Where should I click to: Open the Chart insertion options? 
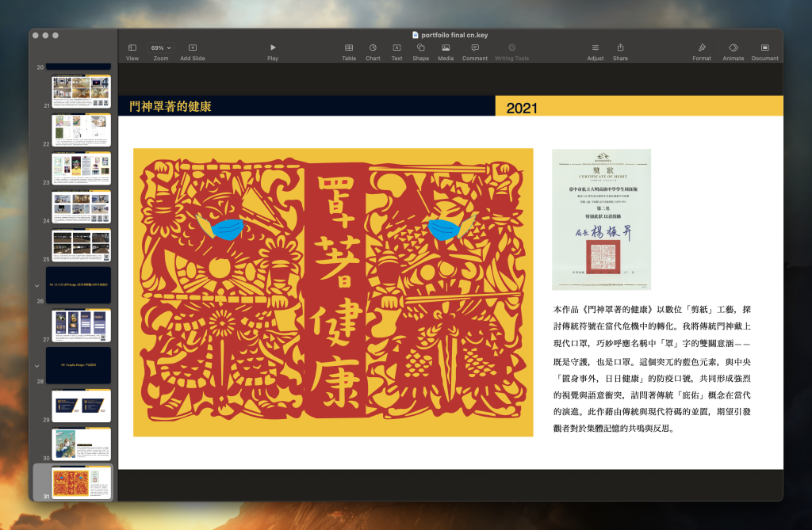(x=372, y=48)
